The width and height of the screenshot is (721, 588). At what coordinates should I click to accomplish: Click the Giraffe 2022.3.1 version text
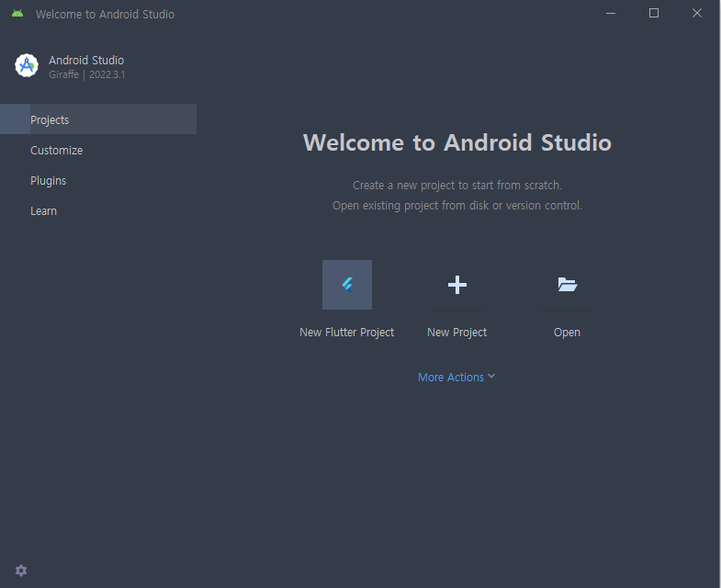click(x=87, y=74)
